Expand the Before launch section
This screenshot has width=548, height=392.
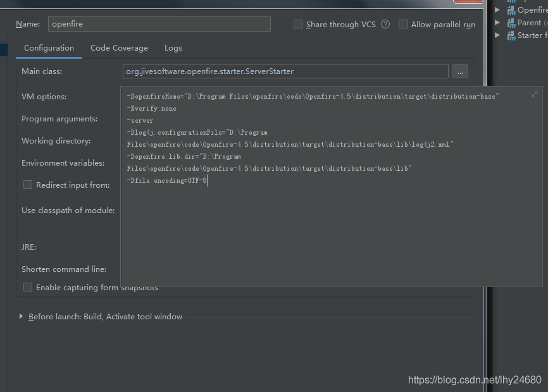22,316
